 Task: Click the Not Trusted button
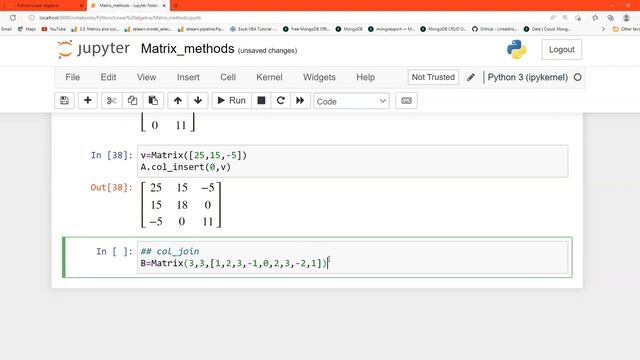click(x=433, y=77)
